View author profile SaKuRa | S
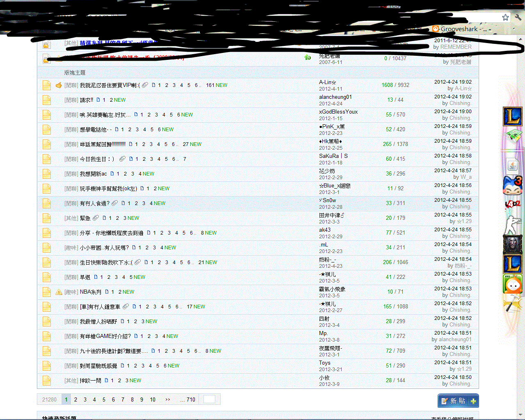 coord(333,156)
